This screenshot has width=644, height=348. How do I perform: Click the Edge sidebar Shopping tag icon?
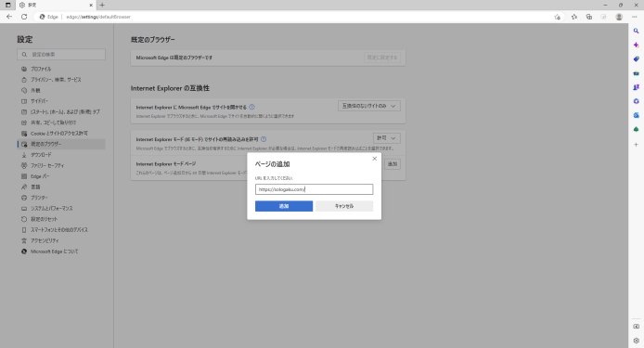pyautogui.click(x=637, y=59)
